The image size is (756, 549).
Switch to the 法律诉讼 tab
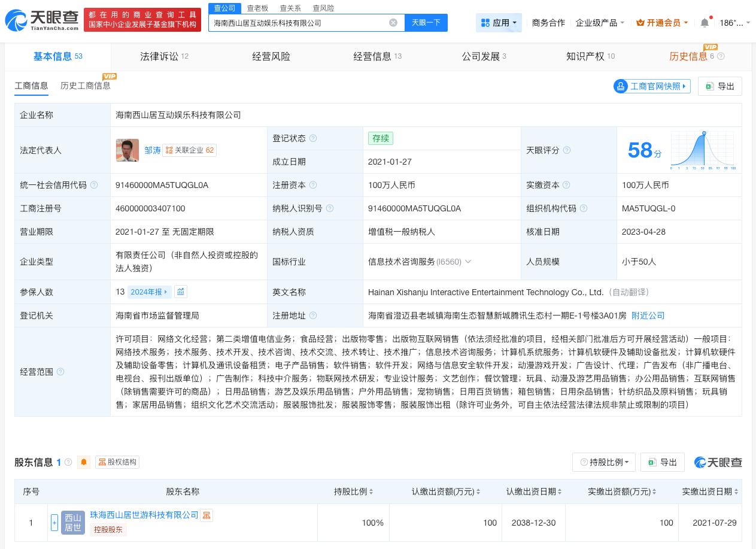[x=158, y=56]
